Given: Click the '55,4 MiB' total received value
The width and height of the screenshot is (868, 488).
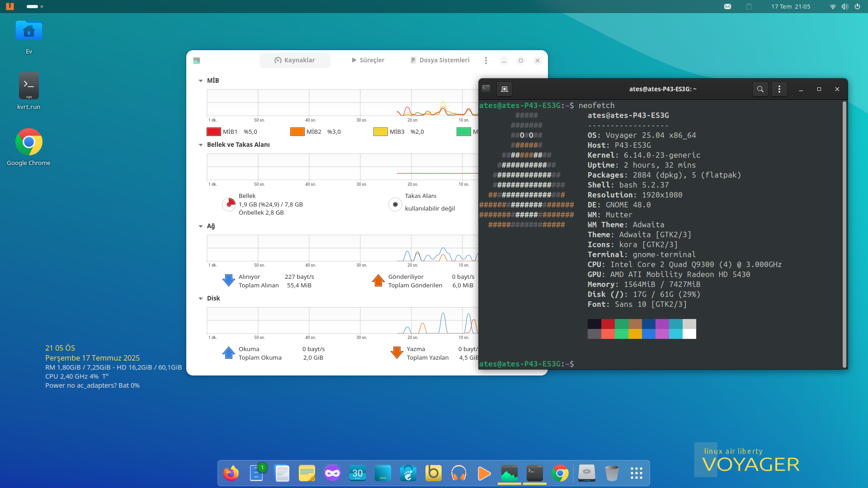Looking at the screenshot, I should tap(299, 286).
